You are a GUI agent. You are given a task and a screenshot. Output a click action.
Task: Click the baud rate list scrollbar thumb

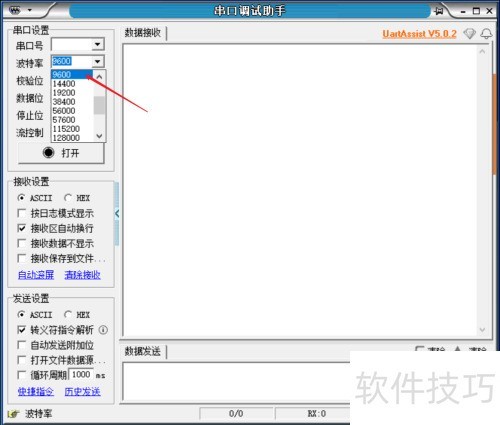(99, 105)
